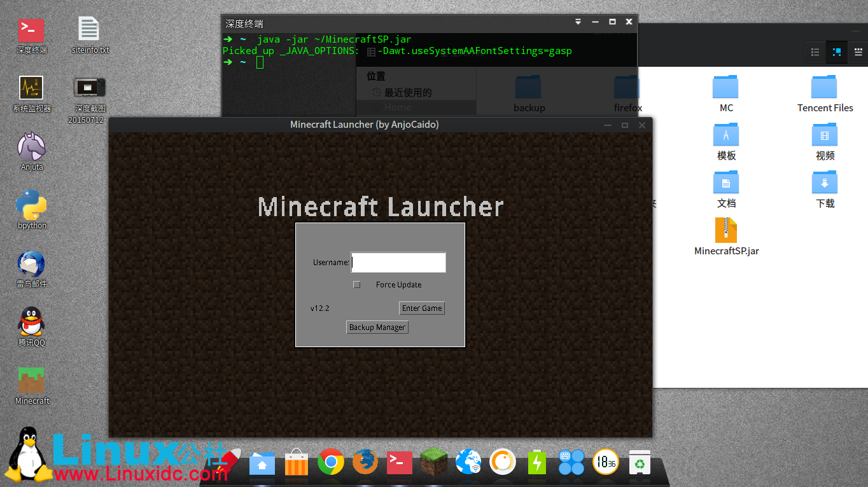Viewport: 868px width, 487px height.
Task: Open the keyboard and circles icon in dock
Action: 571,462
